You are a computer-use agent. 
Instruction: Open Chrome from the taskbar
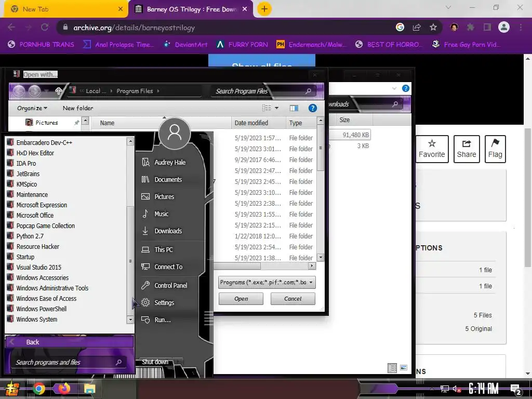point(38,389)
